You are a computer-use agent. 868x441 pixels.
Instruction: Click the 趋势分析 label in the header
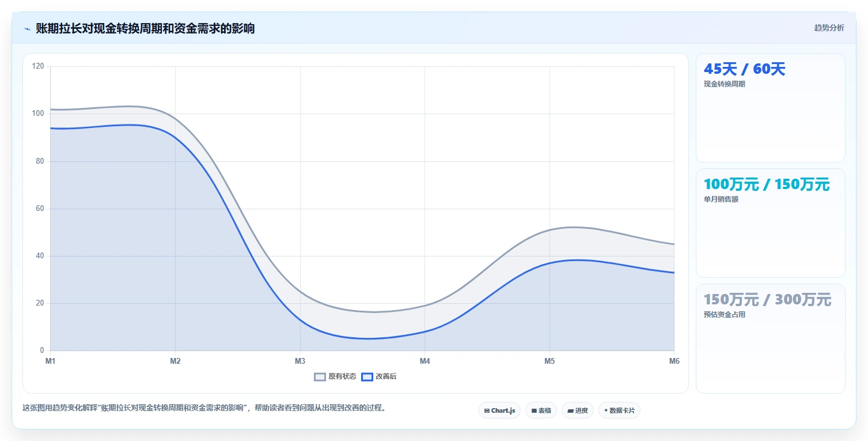click(x=829, y=28)
